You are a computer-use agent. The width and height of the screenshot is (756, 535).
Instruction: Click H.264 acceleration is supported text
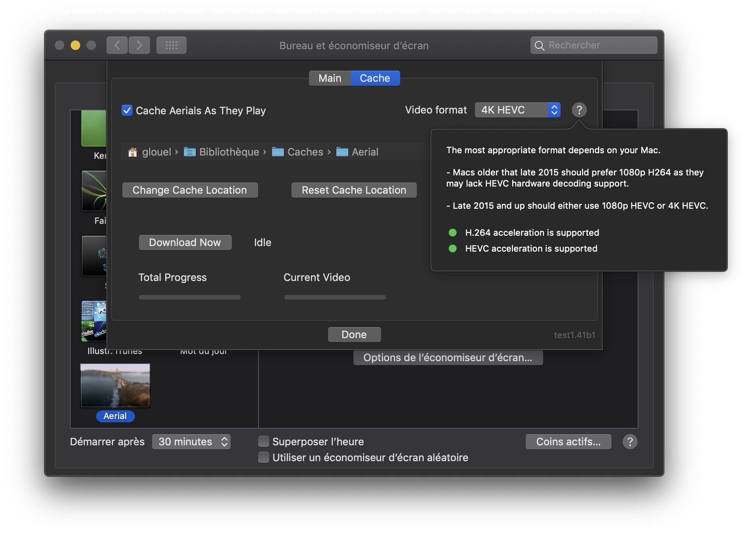point(532,233)
